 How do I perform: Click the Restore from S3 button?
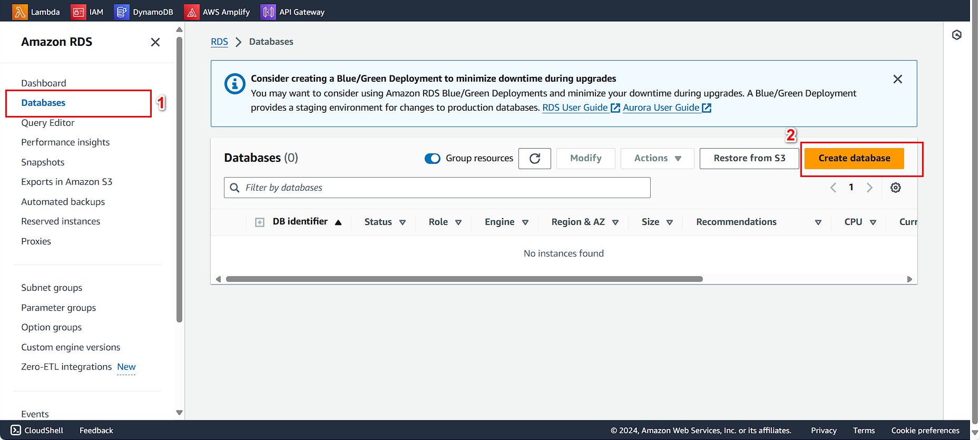coord(749,159)
